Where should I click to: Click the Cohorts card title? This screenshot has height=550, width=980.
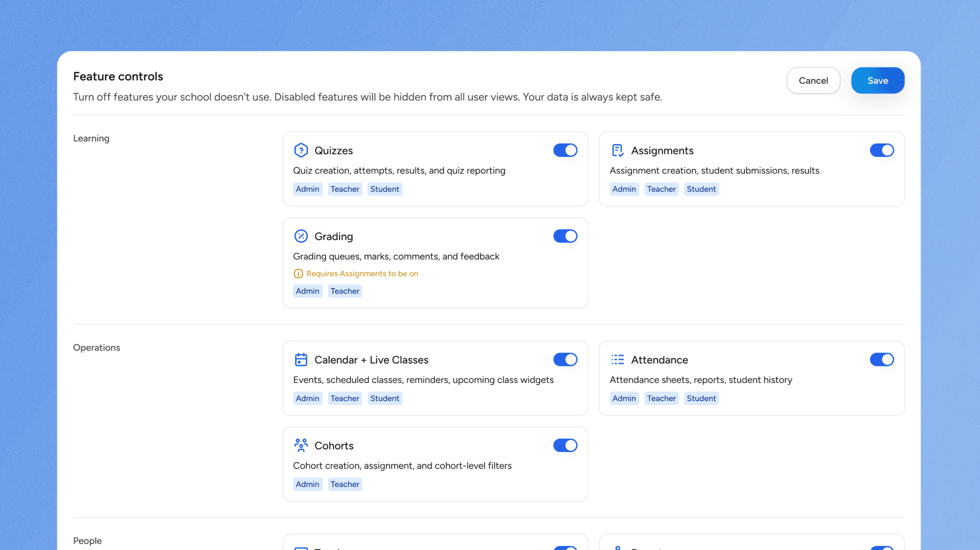point(333,445)
